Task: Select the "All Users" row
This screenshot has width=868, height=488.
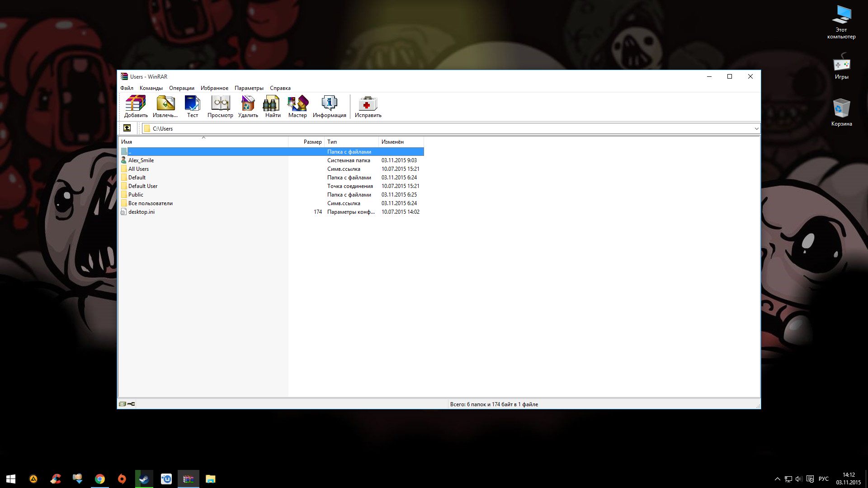Action: (x=271, y=169)
